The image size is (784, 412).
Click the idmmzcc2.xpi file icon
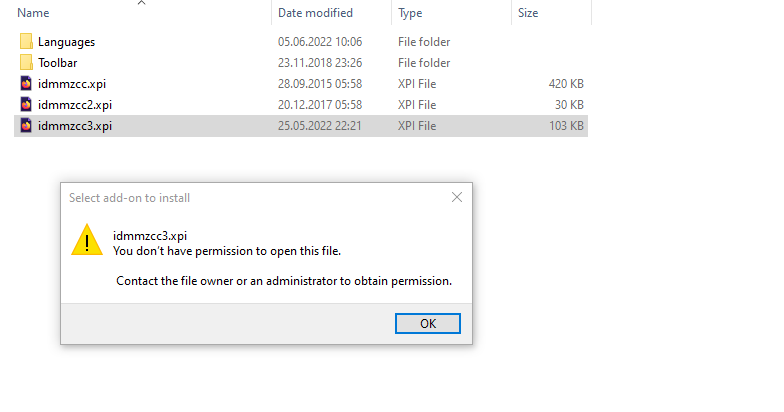click(26, 105)
